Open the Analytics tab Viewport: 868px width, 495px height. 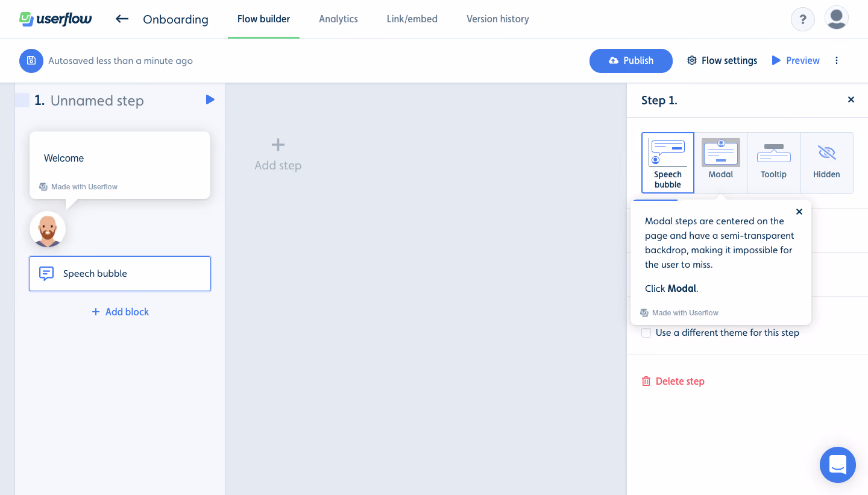tap(338, 19)
